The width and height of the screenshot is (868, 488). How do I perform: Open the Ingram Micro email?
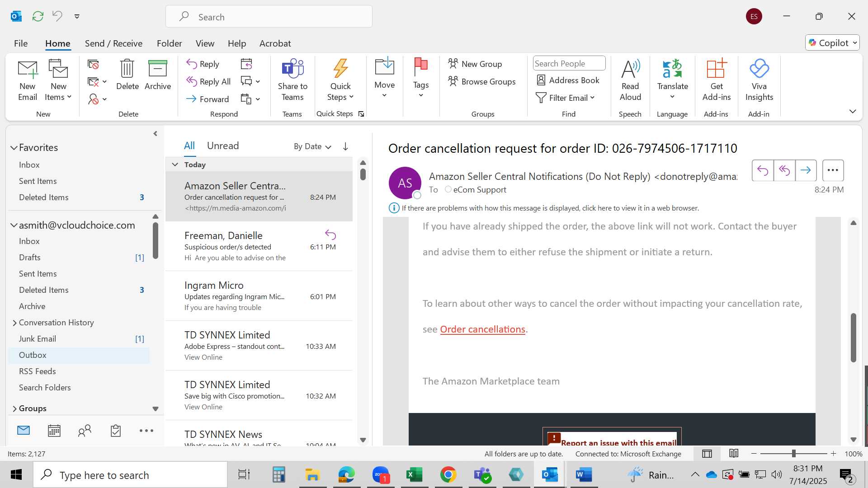coord(259,296)
